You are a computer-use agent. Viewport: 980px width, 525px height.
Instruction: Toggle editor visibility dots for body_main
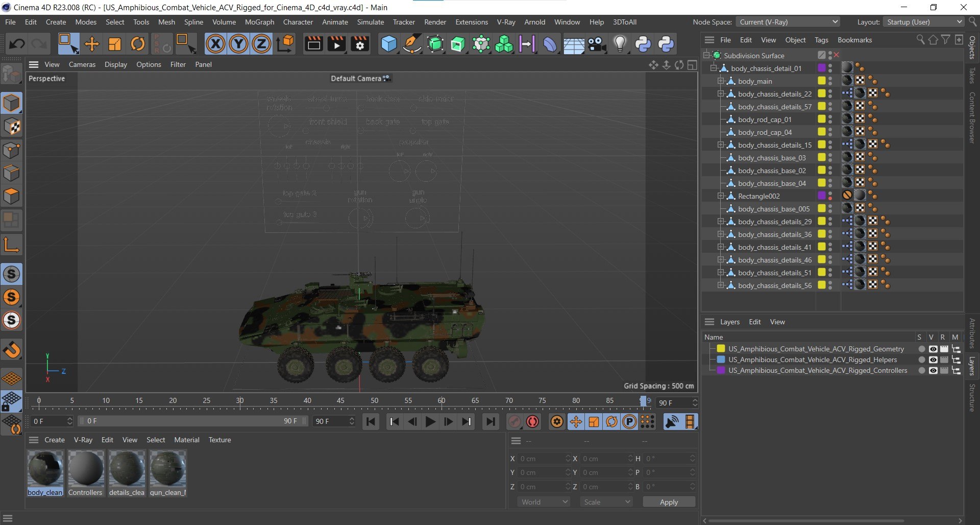coord(830,81)
